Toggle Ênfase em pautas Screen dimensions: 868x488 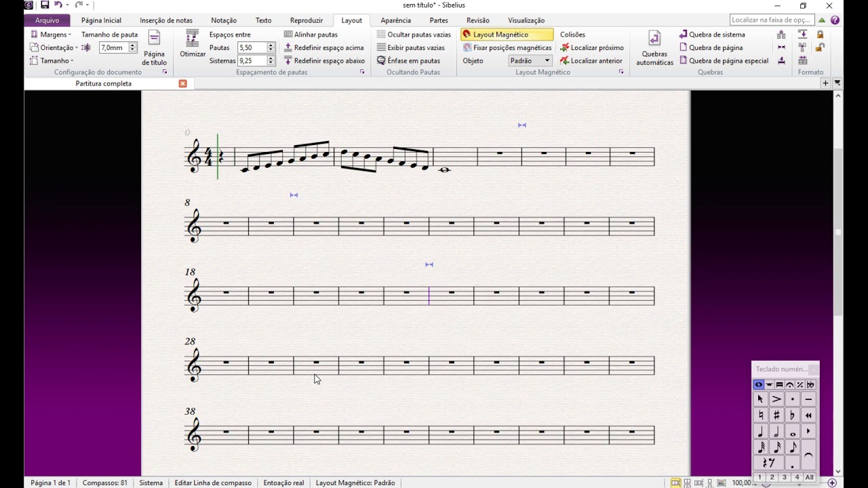pos(408,60)
